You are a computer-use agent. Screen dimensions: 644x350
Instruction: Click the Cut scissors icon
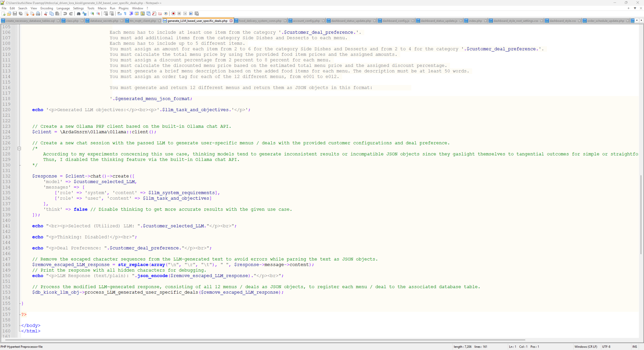[46, 14]
